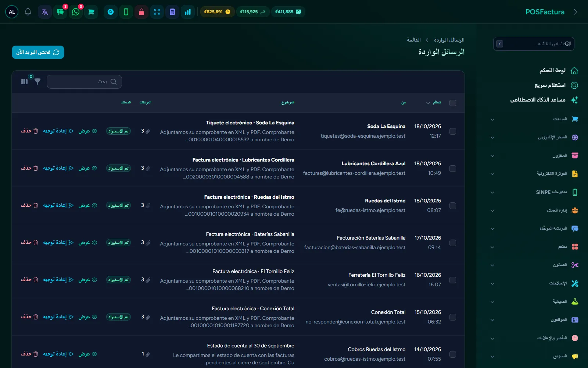Expand the المخزون inventory menu
Viewport: 588px width, 368px height.
(535, 156)
